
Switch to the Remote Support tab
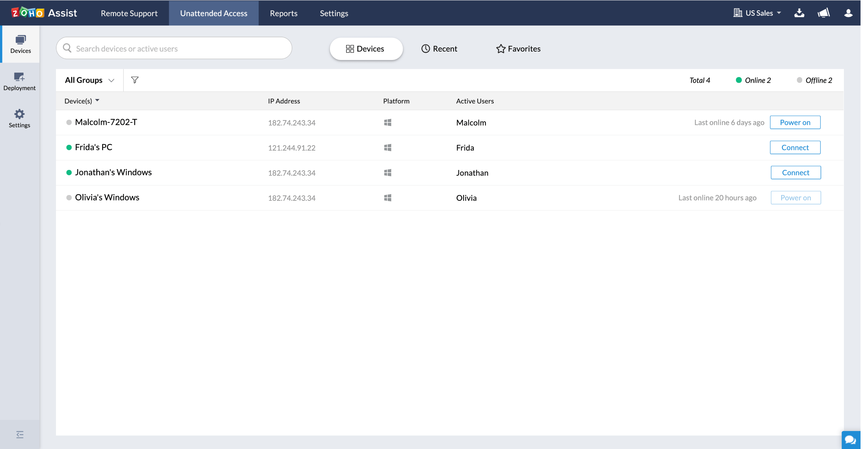point(128,13)
